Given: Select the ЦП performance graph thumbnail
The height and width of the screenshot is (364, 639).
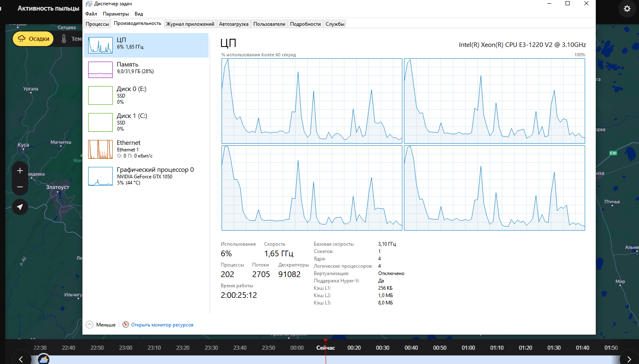Looking at the screenshot, I should pos(100,45).
